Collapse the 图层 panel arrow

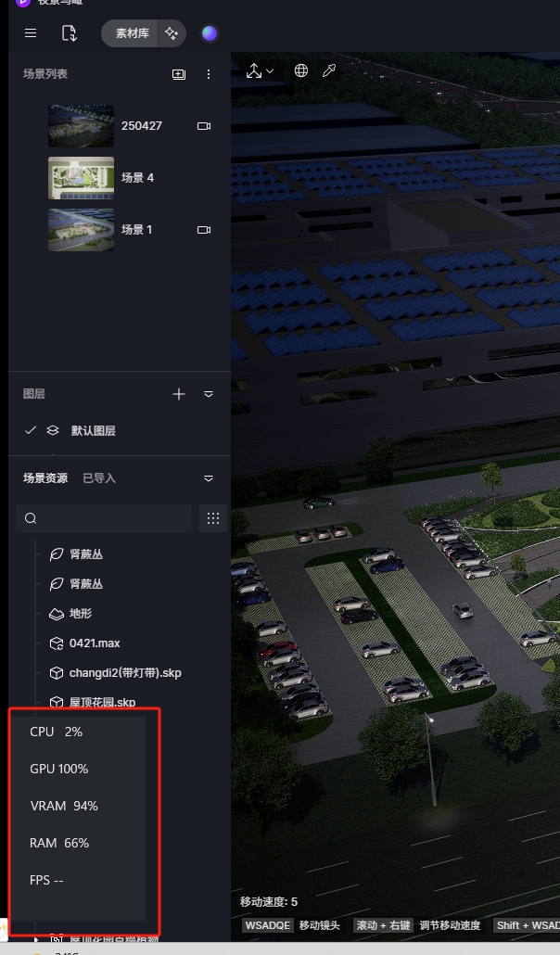click(209, 394)
